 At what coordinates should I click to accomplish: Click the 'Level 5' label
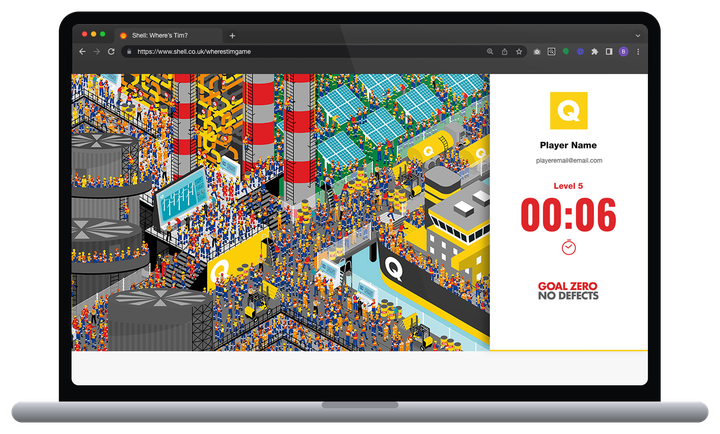(568, 186)
